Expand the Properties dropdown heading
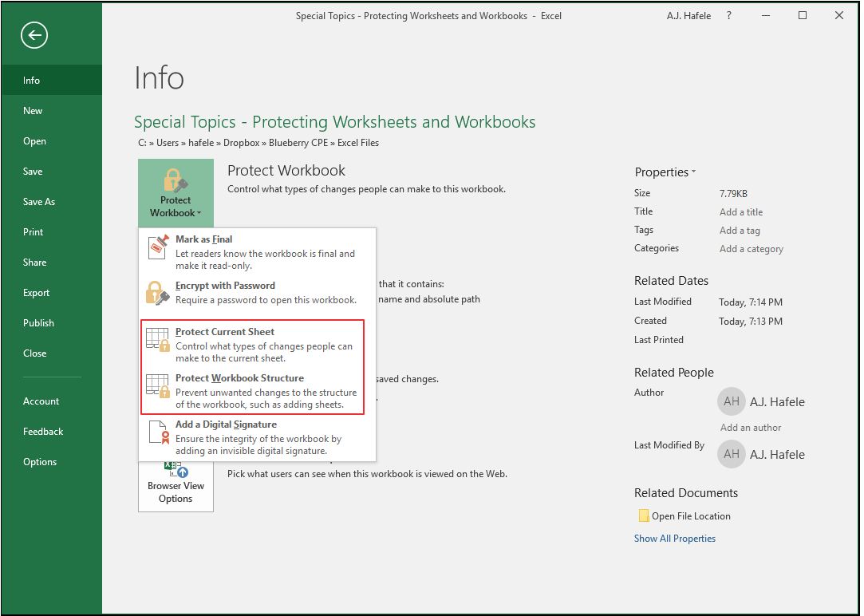Image resolution: width=864 pixels, height=616 pixels. 665,172
